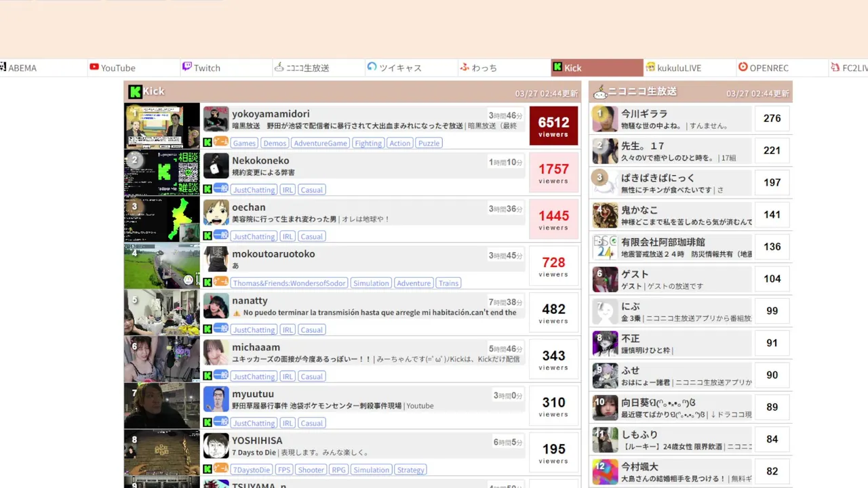Open the Nekokoneko channel name link
The image size is (868, 488).
pyautogui.click(x=260, y=161)
